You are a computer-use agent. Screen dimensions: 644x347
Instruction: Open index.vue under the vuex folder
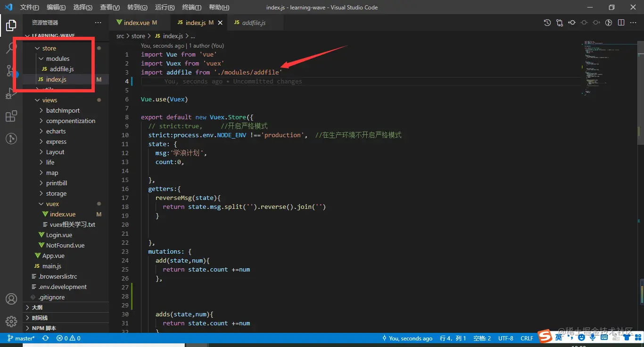tap(63, 214)
